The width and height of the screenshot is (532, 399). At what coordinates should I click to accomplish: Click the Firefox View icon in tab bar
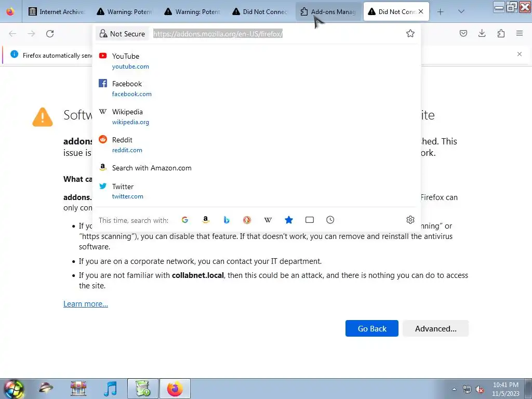[10, 11]
